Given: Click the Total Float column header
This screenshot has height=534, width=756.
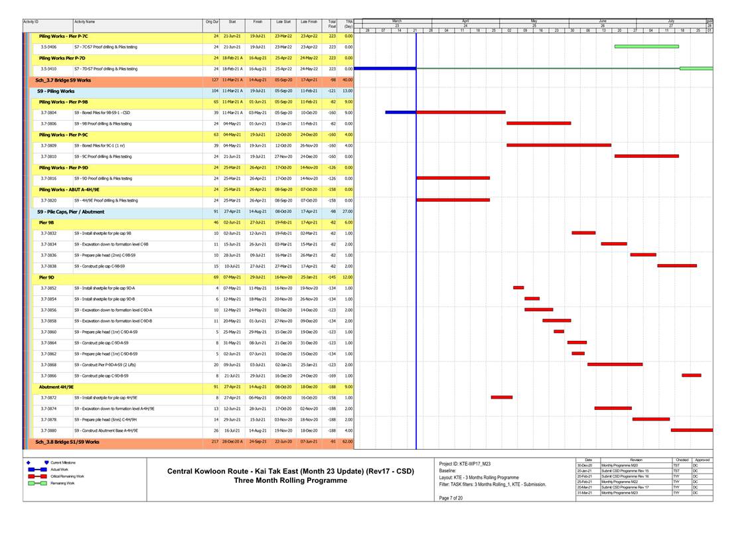Looking at the screenshot, I should (332, 24).
